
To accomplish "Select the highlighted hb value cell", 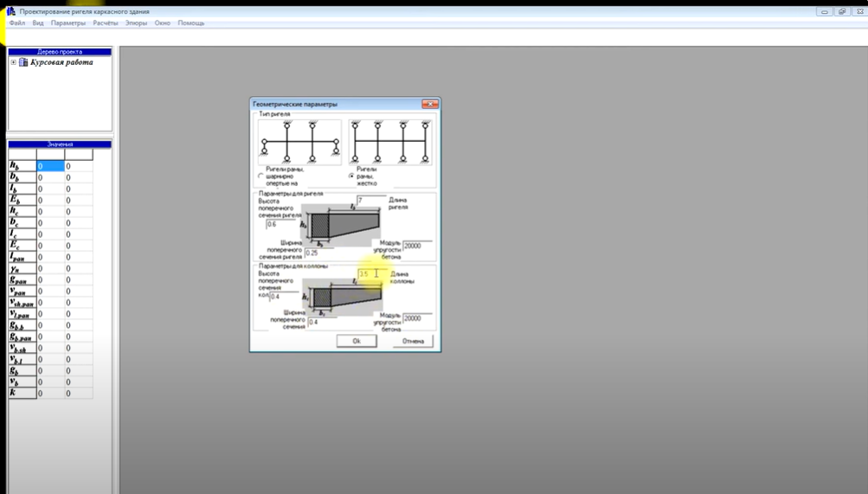I will click(x=50, y=166).
